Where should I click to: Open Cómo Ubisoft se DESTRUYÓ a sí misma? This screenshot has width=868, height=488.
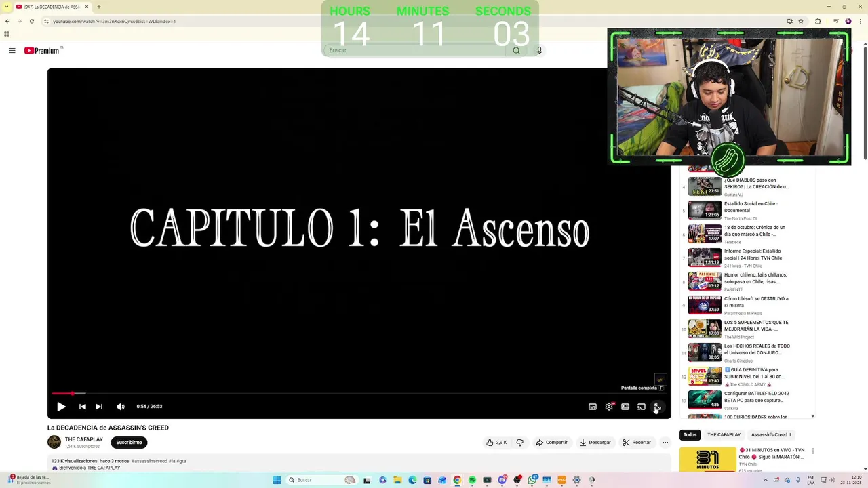[x=756, y=302]
